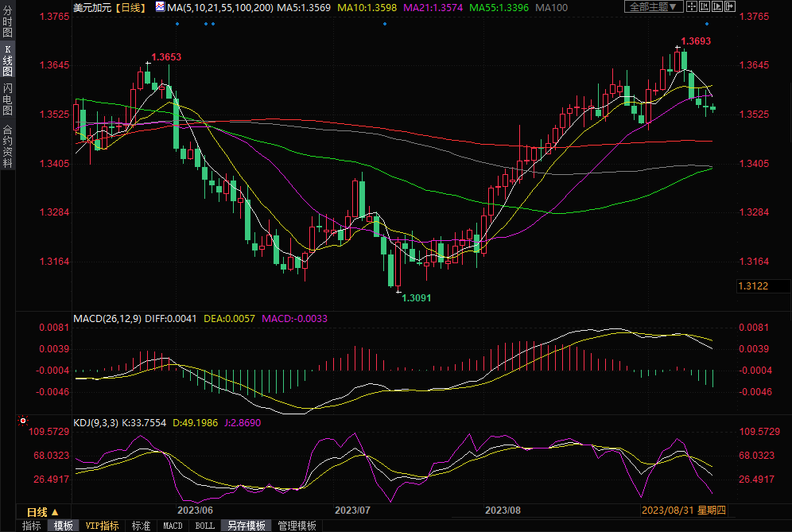The width and height of the screenshot is (792, 532).
Task: Click the crosshair cursor icon in top toolbar
Action: point(693,6)
